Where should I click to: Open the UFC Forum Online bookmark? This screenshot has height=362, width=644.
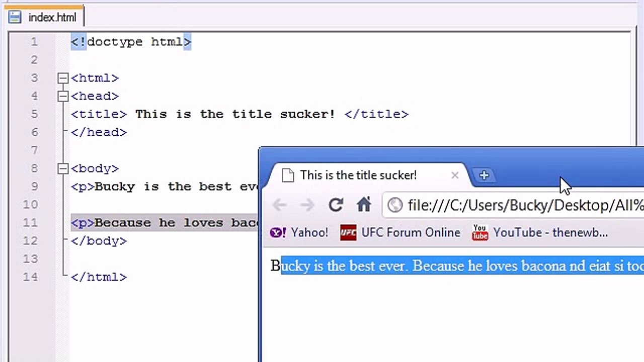click(x=400, y=233)
